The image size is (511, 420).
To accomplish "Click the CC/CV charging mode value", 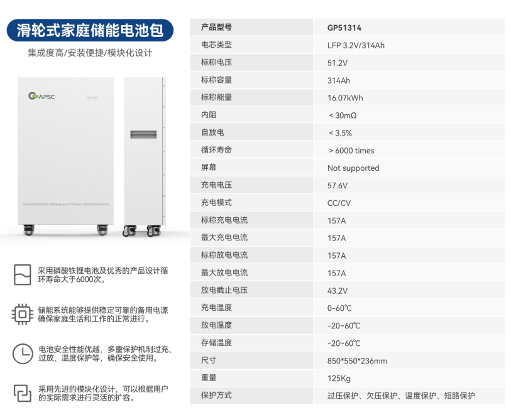I will pos(339,203).
